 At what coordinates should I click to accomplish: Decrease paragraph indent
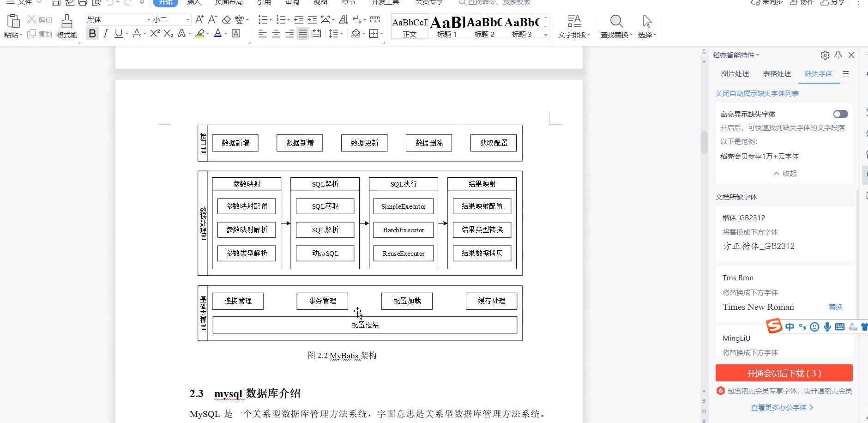click(x=299, y=19)
